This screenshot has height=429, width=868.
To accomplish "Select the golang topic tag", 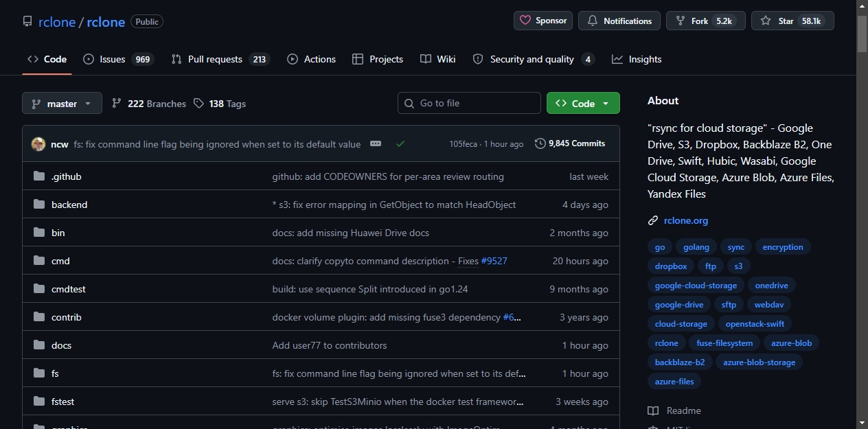I will point(696,247).
